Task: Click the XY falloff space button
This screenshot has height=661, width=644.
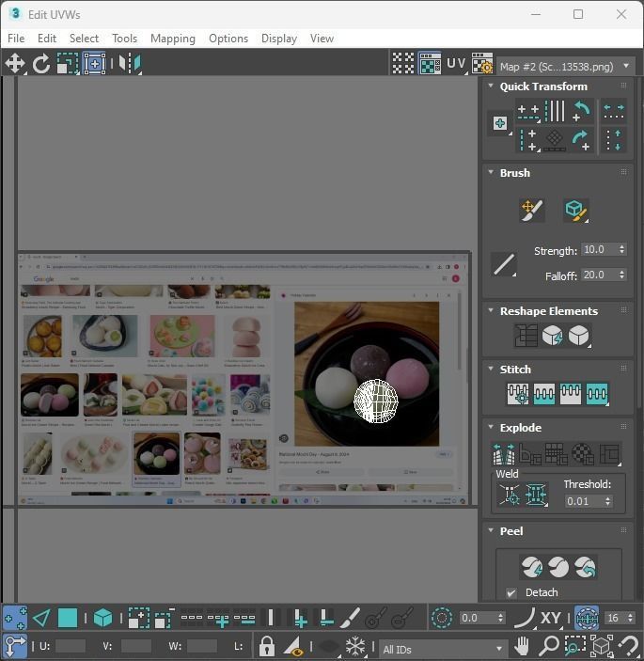Action: coord(550,618)
